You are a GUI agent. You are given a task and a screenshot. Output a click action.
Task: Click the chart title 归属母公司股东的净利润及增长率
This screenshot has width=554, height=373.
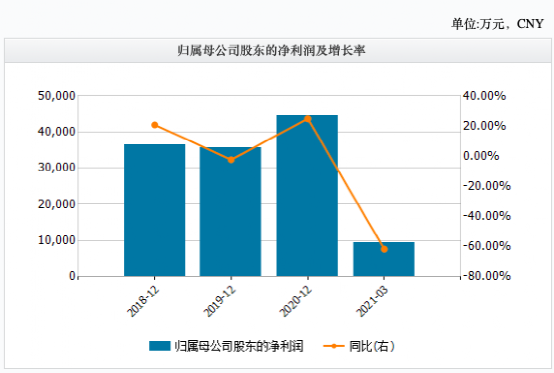pos(271,51)
